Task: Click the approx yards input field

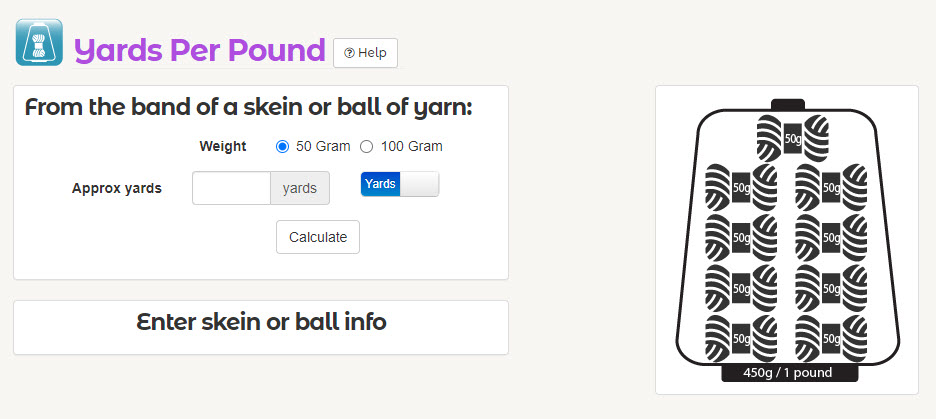Action: tap(232, 188)
